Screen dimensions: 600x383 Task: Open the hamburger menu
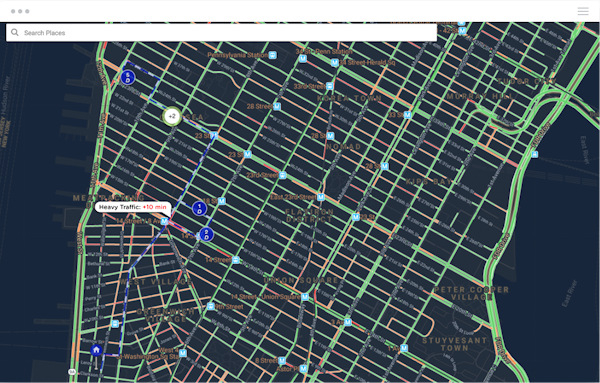583,11
